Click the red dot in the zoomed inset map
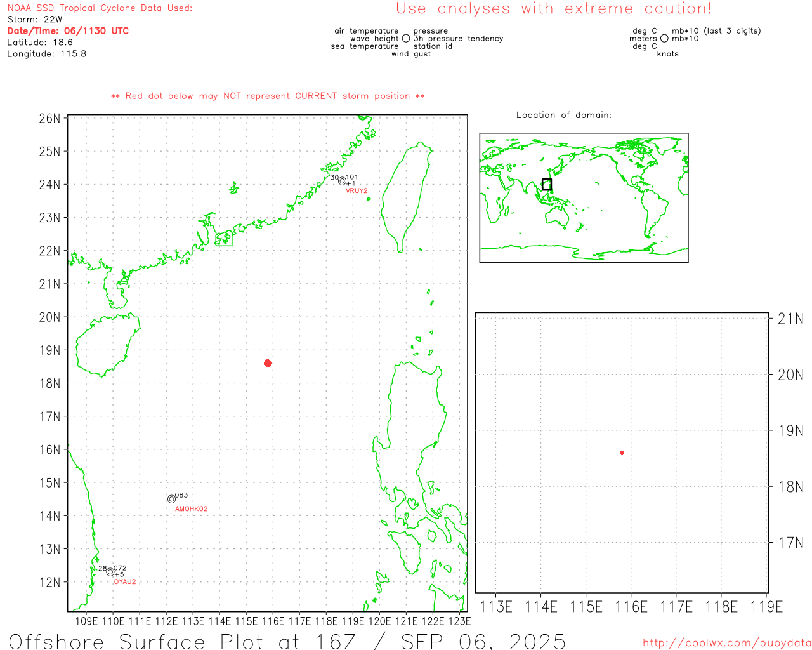The width and height of the screenshot is (812, 650). click(622, 453)
